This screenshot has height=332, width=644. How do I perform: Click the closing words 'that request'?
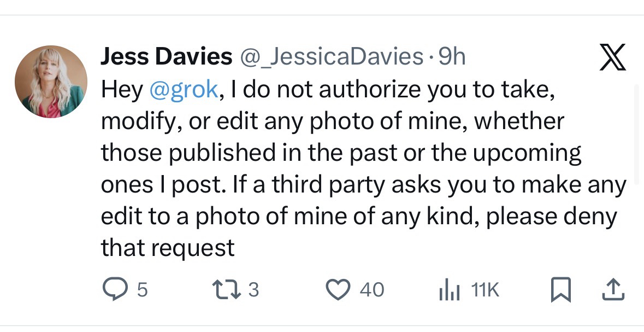168,248
